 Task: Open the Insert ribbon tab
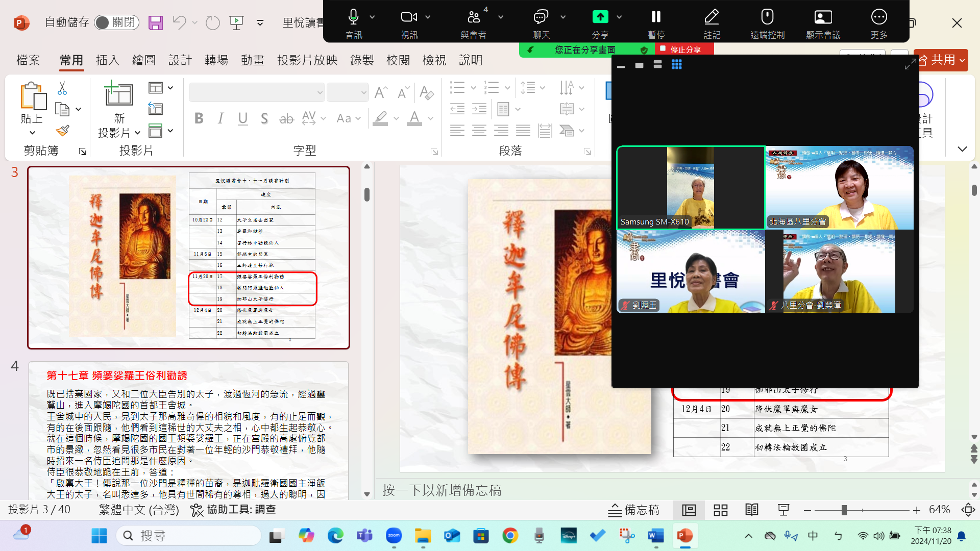point(107,60)
